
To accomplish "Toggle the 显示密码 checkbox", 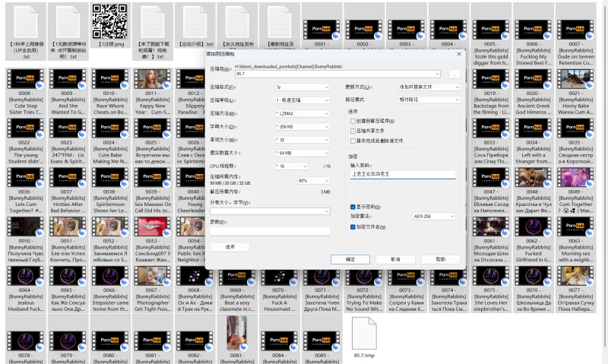I will 353,206.
